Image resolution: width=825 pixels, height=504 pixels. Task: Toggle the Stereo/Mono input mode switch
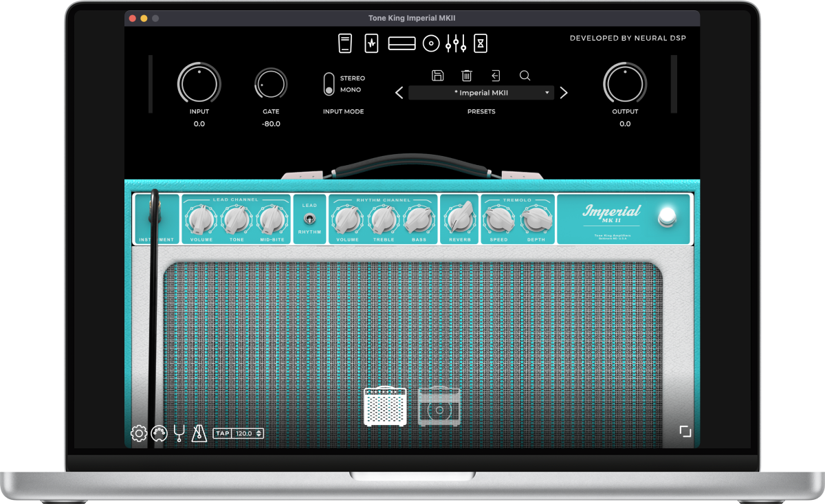(329, 84)
